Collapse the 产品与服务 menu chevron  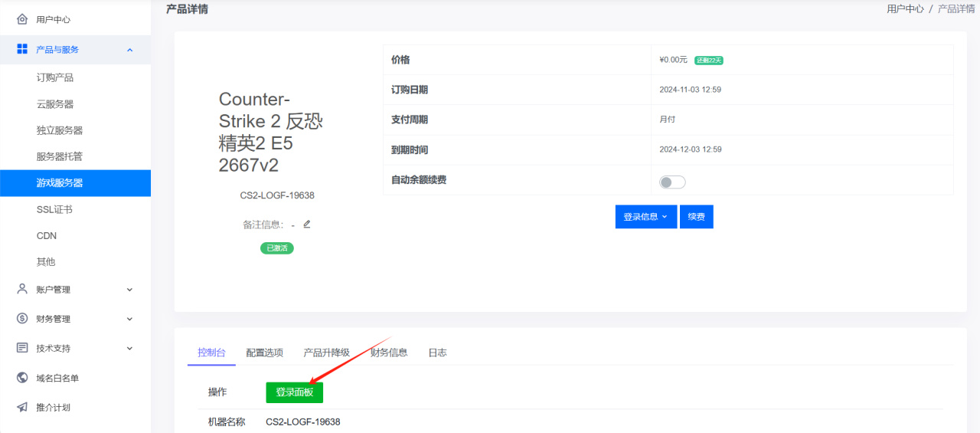point(129,50)
